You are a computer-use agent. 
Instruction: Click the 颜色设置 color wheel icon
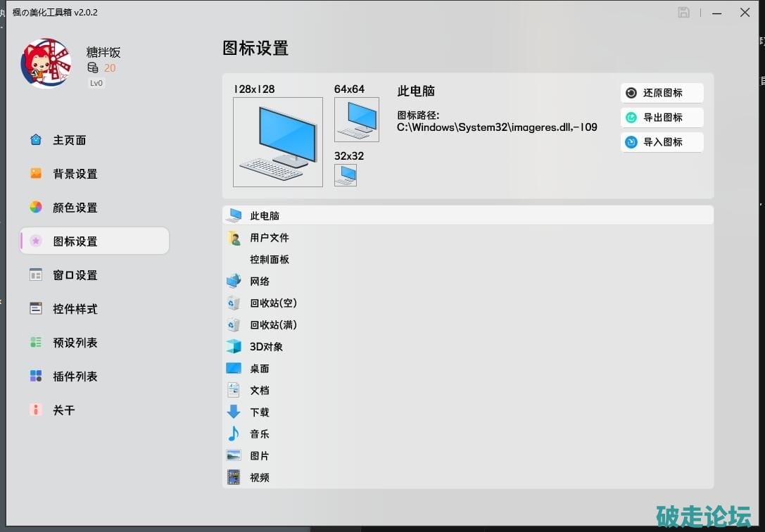pyautogui.click(x=36, y=208)
